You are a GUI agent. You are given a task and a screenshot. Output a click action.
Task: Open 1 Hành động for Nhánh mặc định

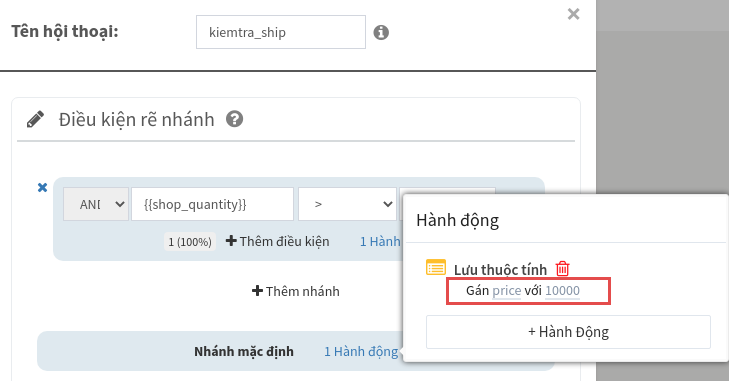pos(361,351)
